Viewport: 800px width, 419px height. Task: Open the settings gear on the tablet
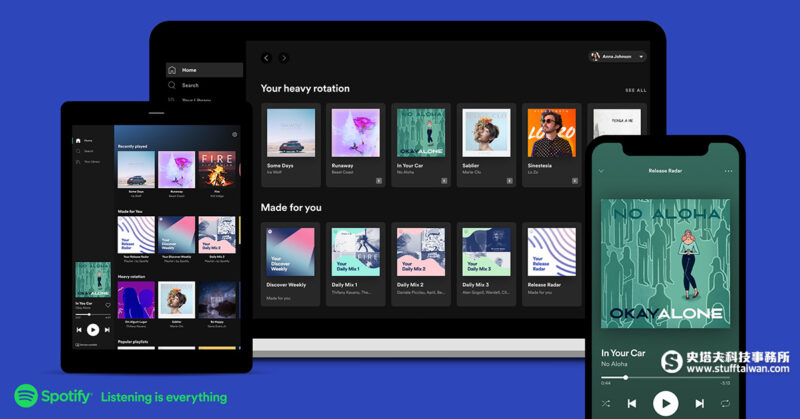(x=235, y=135)
